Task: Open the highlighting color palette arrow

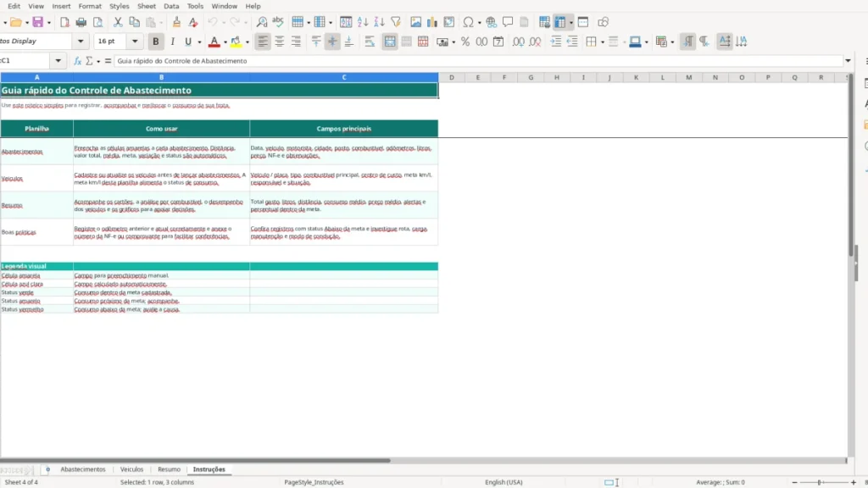Action: [x=248, y=42]
